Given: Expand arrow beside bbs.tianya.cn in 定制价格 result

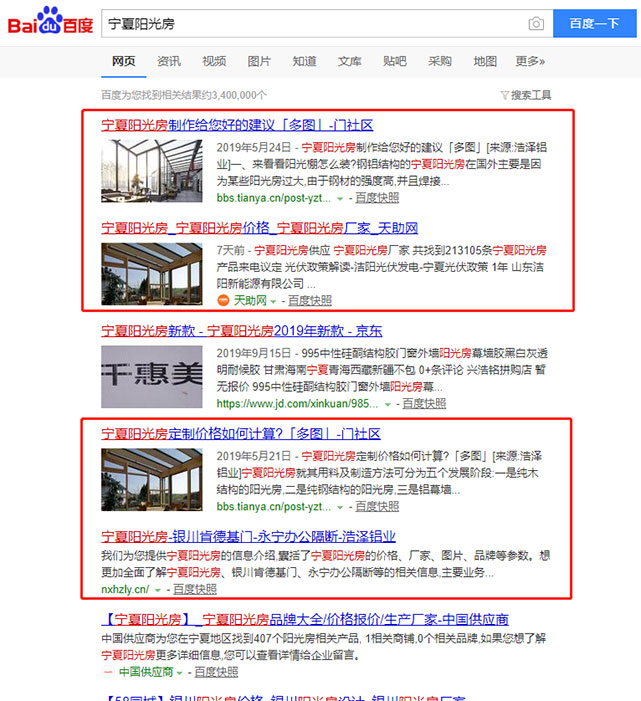Looking at the screenshot, I should [x=340, y=507].
